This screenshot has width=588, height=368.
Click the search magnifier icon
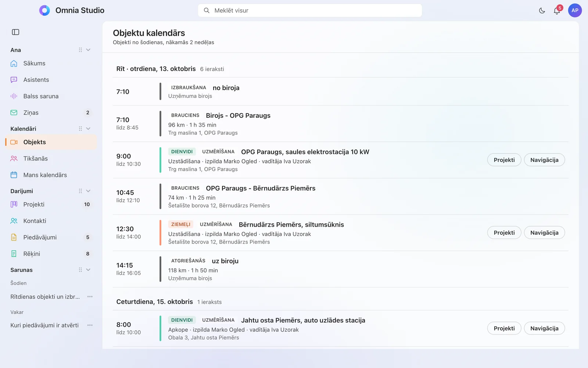pyautogui.click(x=207, y=10)
